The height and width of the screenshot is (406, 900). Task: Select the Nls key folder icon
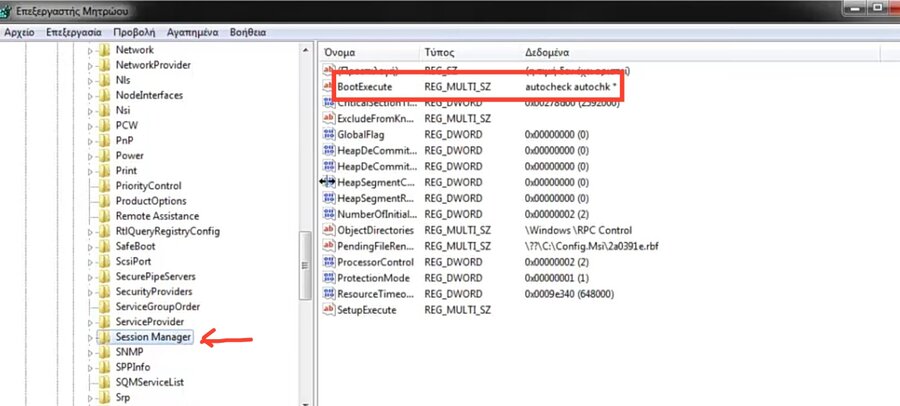(x=104, y=80)
